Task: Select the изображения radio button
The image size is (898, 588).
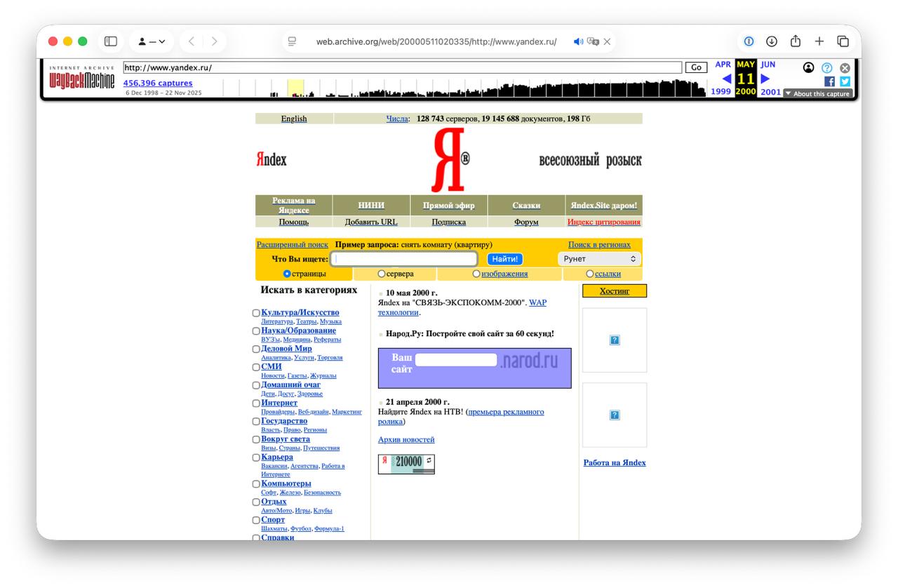Action: coord(477,274)
